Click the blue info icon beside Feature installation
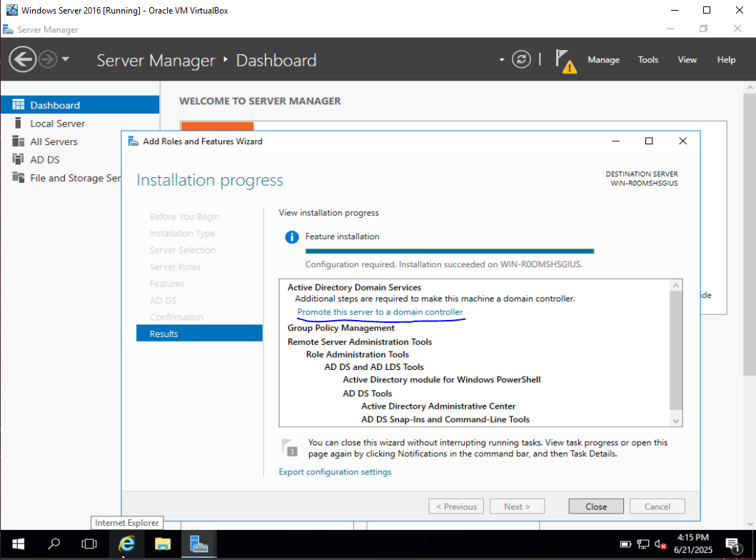 tap(292, 237)
